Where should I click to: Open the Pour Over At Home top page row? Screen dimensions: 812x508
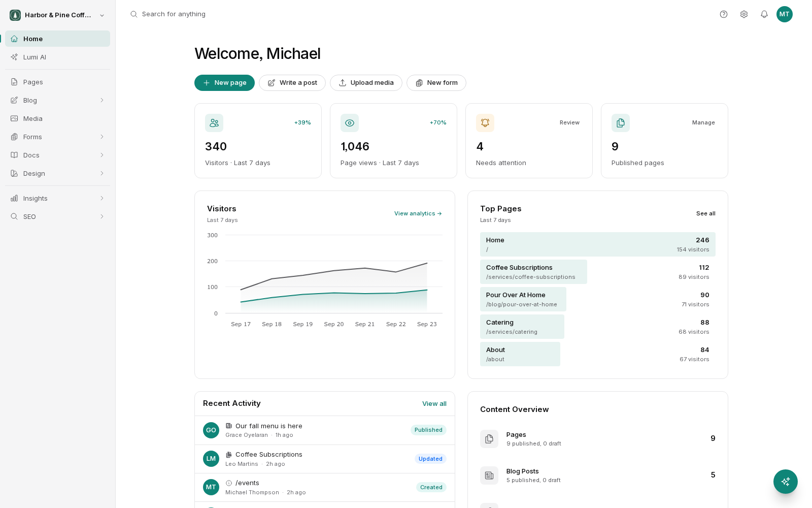pos(598,299)
